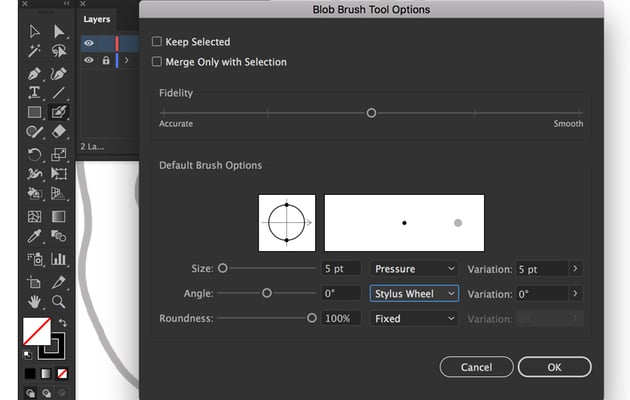Click the Fill color swatch

(x=37, y=331)
